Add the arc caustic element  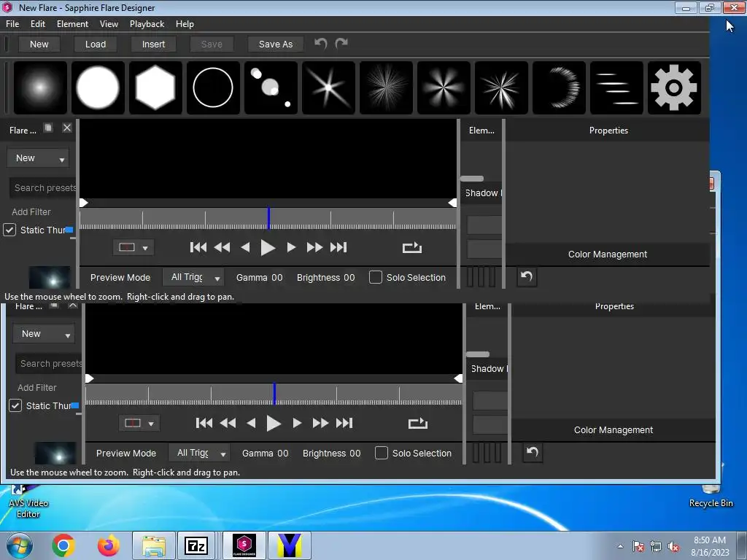(x=559, y=87)
